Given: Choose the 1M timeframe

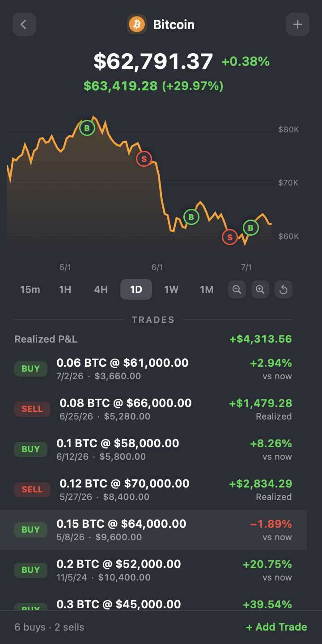Looking at the screenshot, I should (207, 289).
